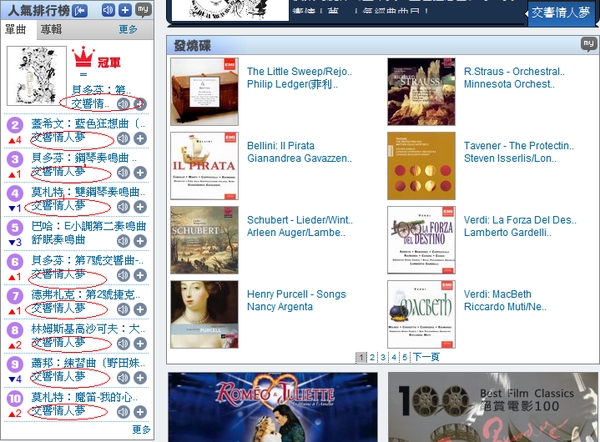Viewport: 600px width, 442px height.
Task: Play rank 9 蕭邦 track speaker icon
Action: coord(123,378)
